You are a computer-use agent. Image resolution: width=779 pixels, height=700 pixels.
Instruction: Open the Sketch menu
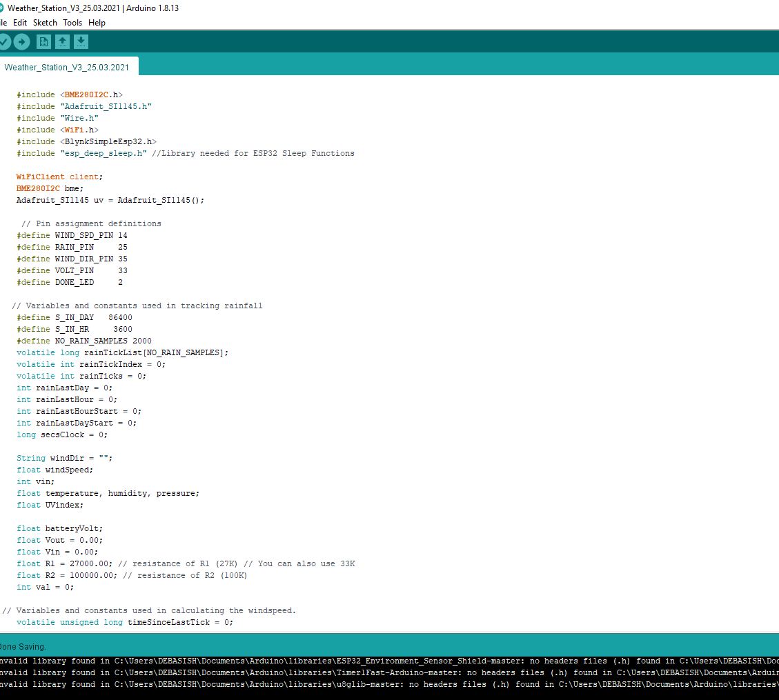tap(46, 23)
